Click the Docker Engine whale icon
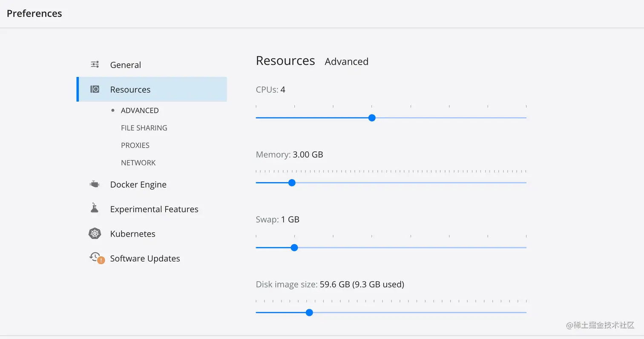Viewport: 644px width, 339px height. [95, 184]
